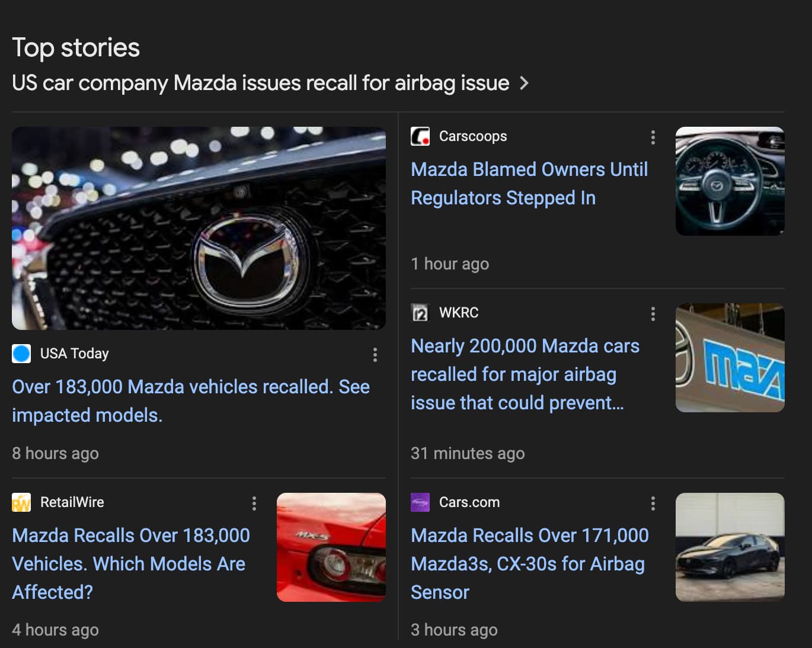Open RetailWire 'Which Models Are Affected?' article

(131, 564)
